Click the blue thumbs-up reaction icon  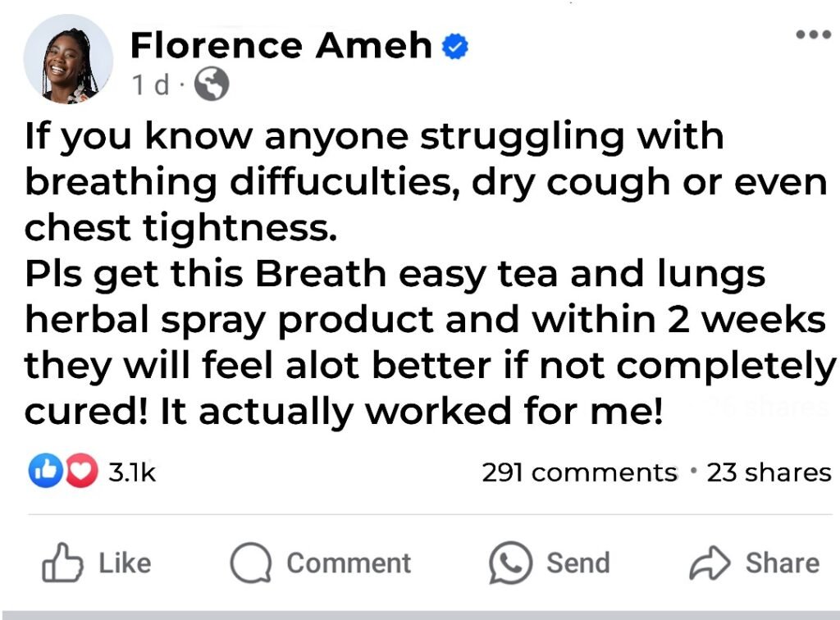click(x=45, y=472)
